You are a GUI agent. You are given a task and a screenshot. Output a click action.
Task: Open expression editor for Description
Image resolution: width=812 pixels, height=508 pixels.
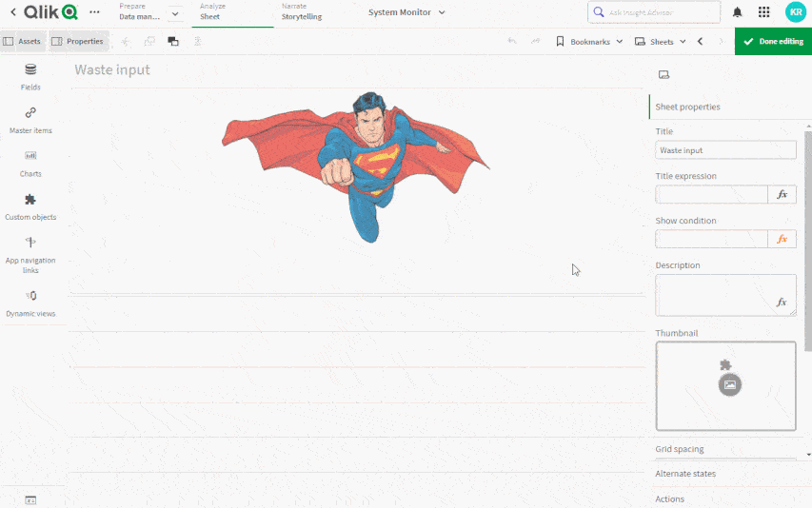pyautogui.click(x=782, y=303)
